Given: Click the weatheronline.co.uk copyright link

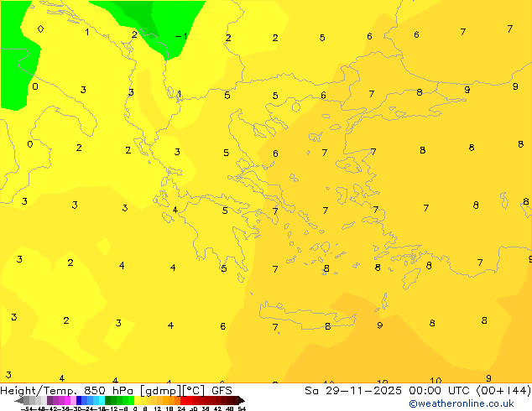Looking at the screenshot, I should tap(461, 403).
